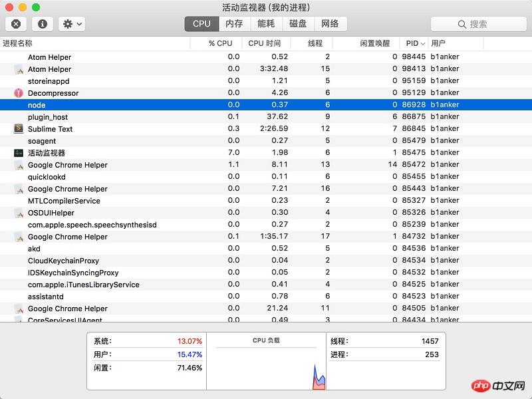Select com.apple.iTunesLibraryService process row
This screenshot has width=532, height=399.
[x=266, y=285]
